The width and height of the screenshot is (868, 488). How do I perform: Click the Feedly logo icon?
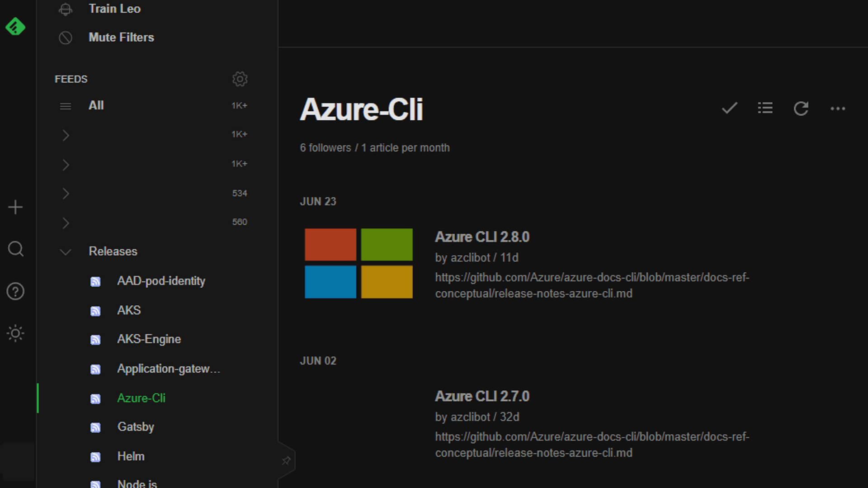tap(16, 27)
